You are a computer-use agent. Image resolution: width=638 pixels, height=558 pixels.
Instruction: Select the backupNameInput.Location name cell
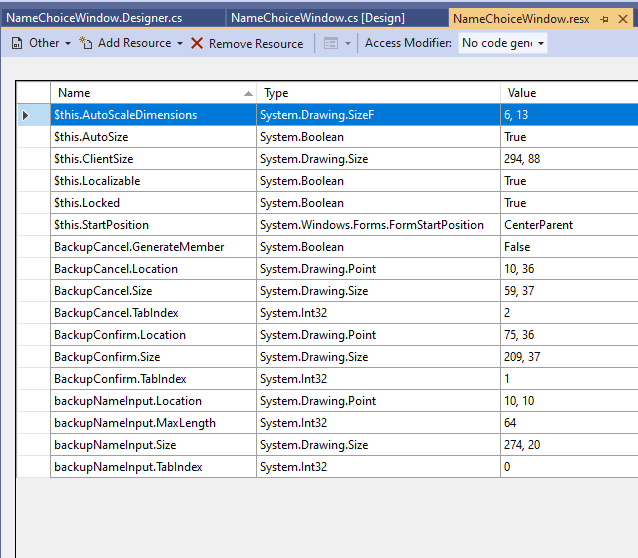pos(153,400)
